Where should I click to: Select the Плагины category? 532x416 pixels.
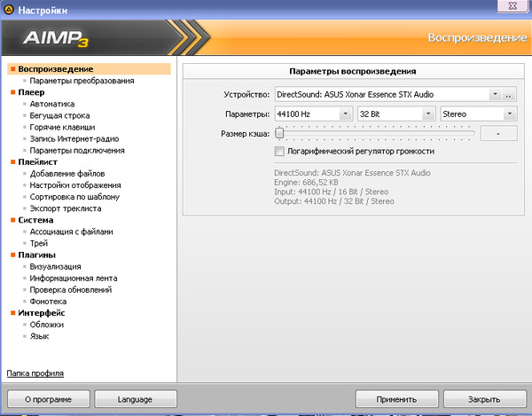pyautogui.click(x=36, y=255)
